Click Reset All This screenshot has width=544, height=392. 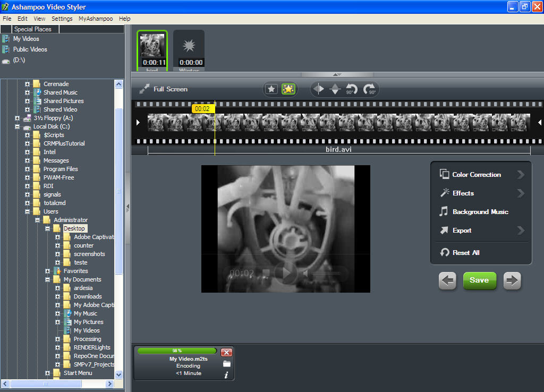point(460,252)
